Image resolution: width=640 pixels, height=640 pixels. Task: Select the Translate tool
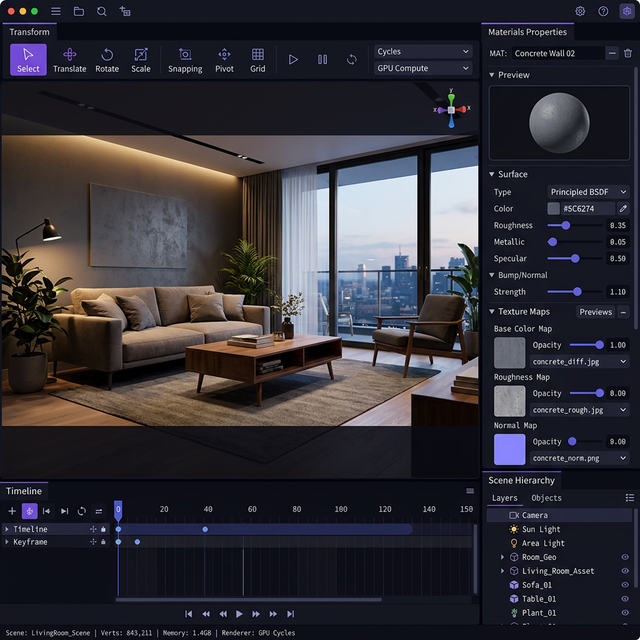69,59
